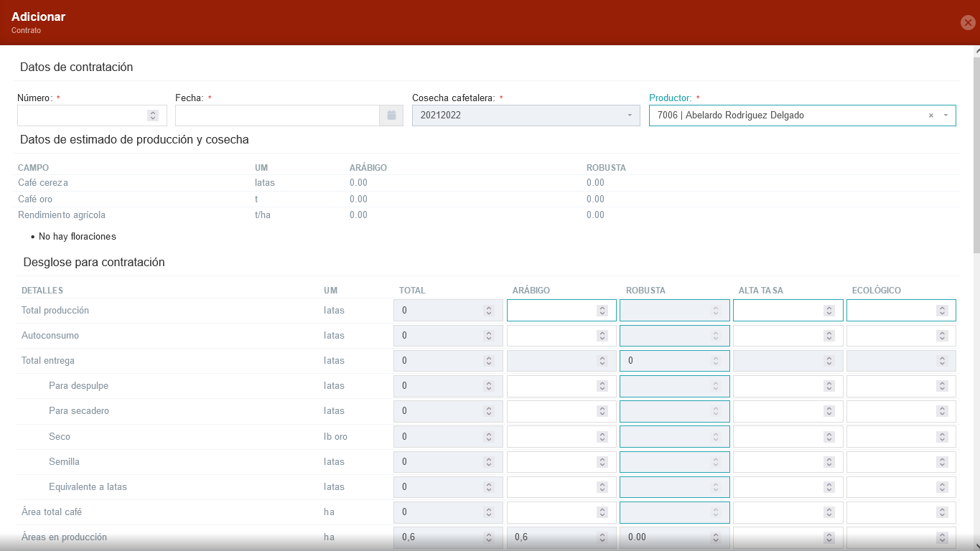Click the Número field spinner arrows
980x551 pixels.
153,116
